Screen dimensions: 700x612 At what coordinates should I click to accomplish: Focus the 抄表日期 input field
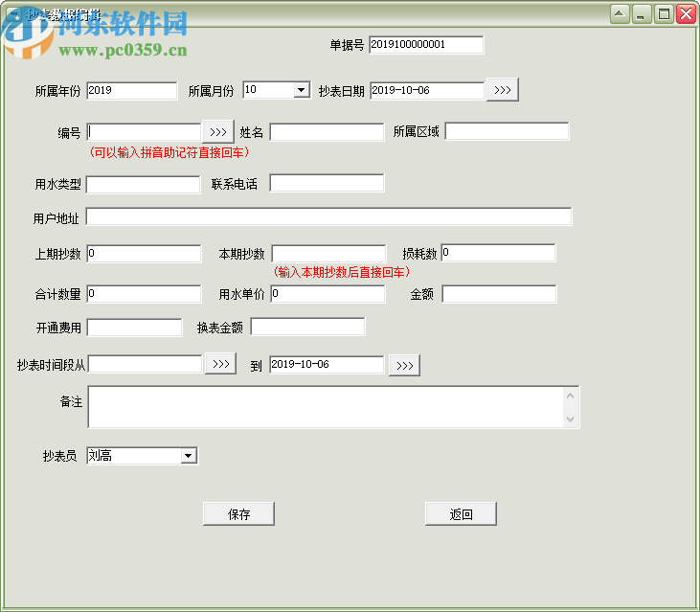(x=427, y=91)
